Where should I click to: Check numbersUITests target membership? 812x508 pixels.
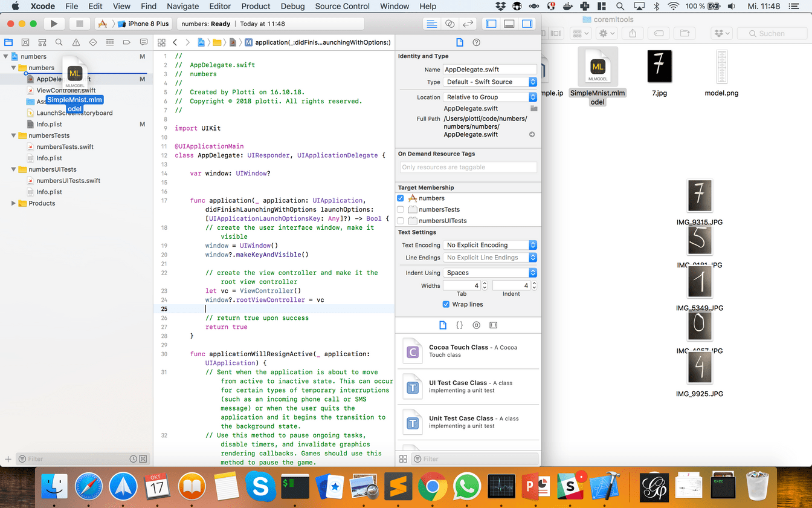[x=400, y=220]
